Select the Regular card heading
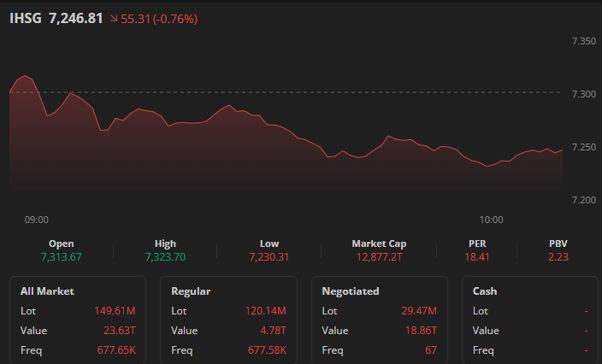Image resolution: width=602 pixels, height=364 pixels. click(x=191, y=291)
